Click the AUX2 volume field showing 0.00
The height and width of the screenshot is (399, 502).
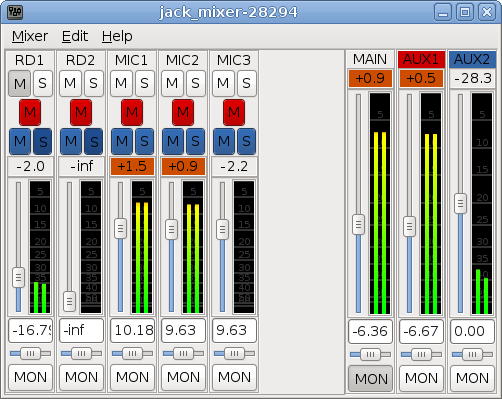coord(472,331)
